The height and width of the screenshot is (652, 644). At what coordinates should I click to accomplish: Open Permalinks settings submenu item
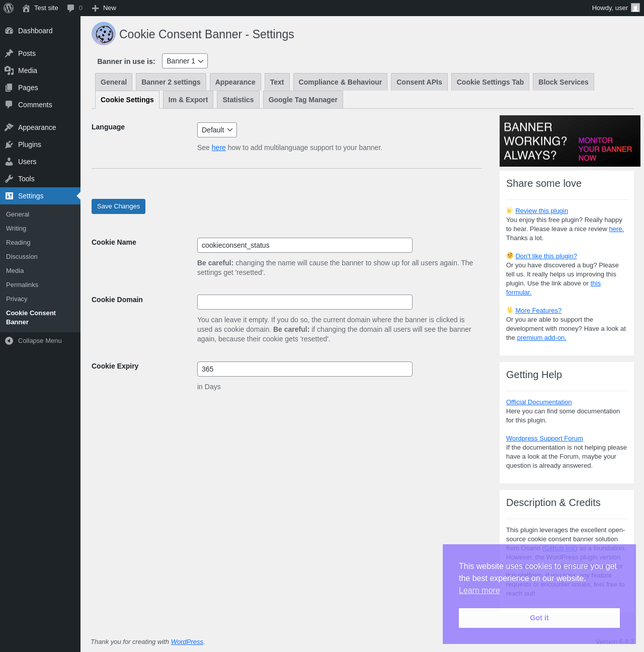(22, 285)
